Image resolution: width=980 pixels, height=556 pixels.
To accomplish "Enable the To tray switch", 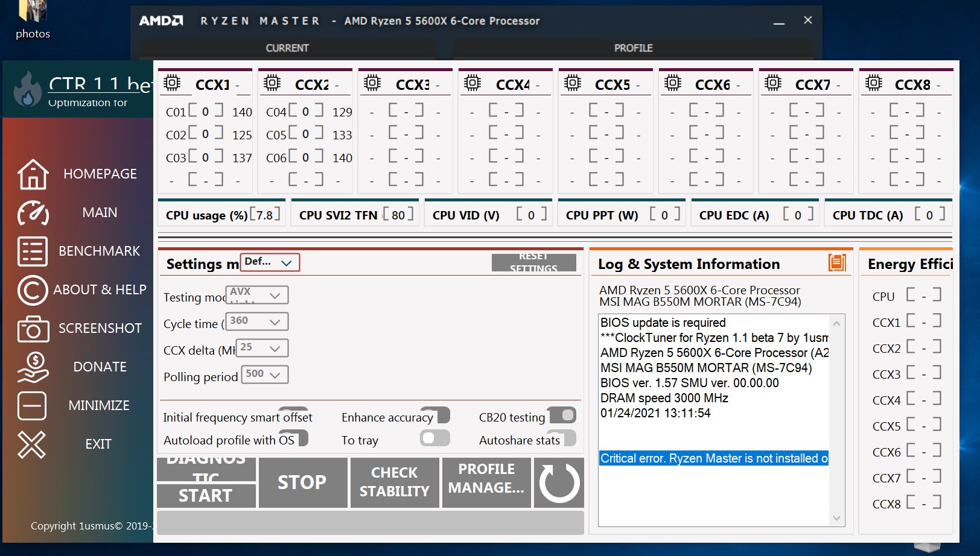I will pos(435,438).
